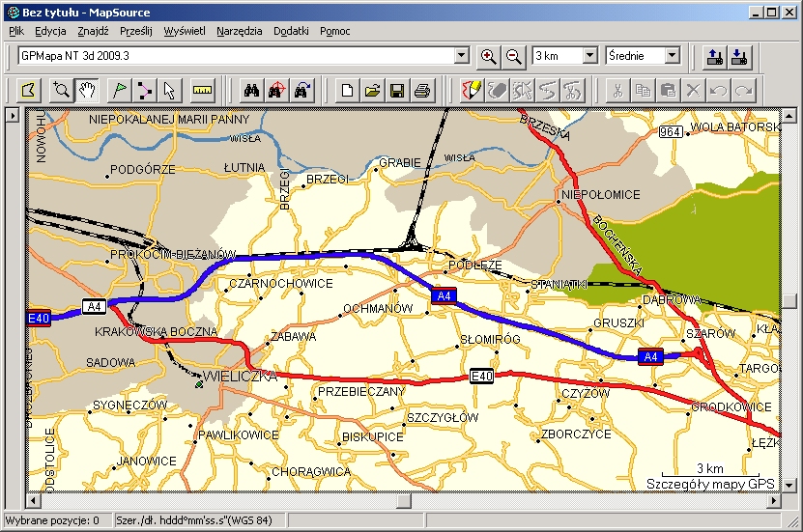Open the Wyświetl menu
This screenshot has width=803, height=532.
[x=185, y=31]
